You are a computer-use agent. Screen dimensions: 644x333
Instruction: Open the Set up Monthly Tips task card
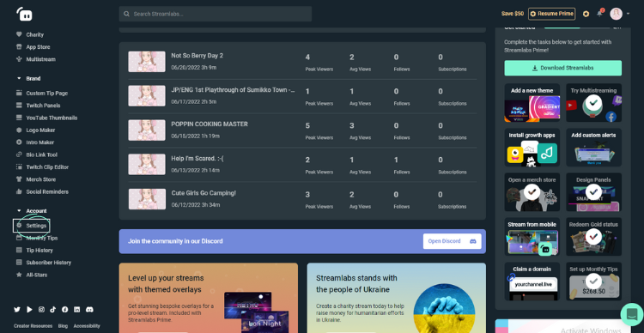(593, 282)
